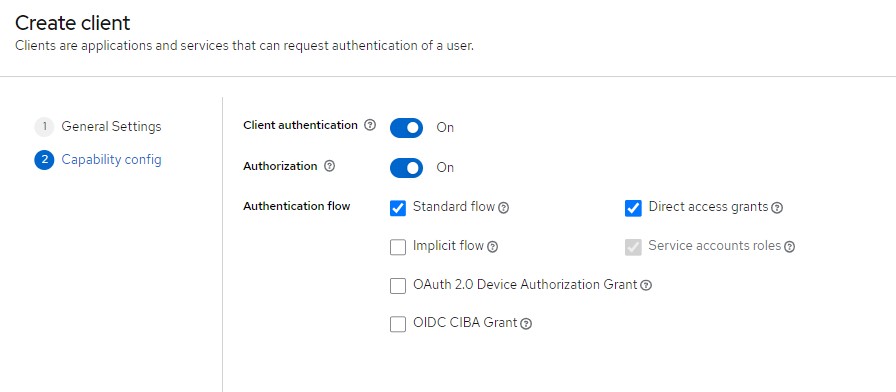The image size is (896, 392).
Task: Click the step 1 number circle
Action: [x=44, y=126]
